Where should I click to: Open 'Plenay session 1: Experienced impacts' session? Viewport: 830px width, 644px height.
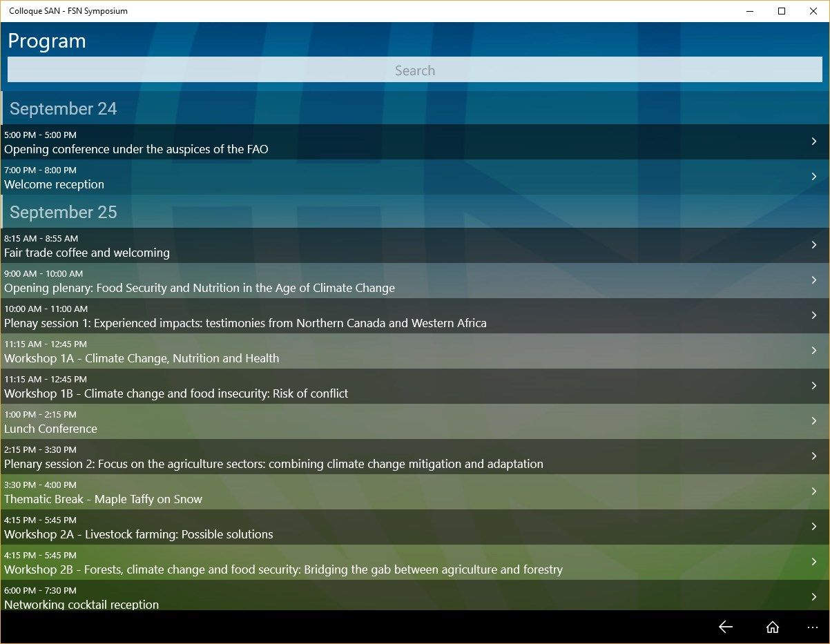pyautogui.click(x=245, y=323)
